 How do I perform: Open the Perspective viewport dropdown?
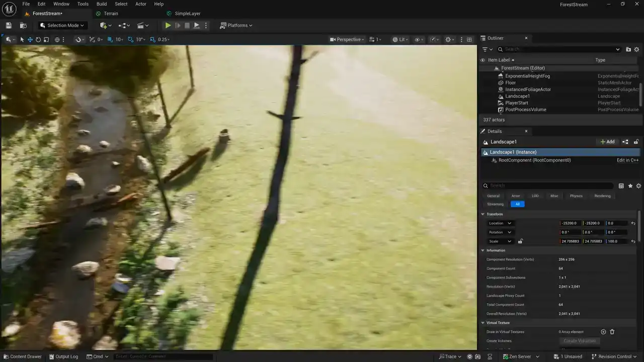tap(347, 40)
